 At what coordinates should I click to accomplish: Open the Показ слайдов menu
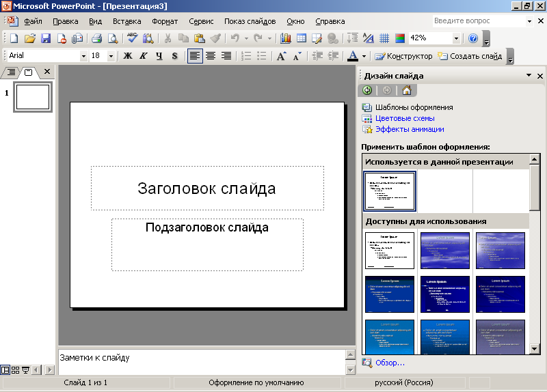[x=250, y=21]
